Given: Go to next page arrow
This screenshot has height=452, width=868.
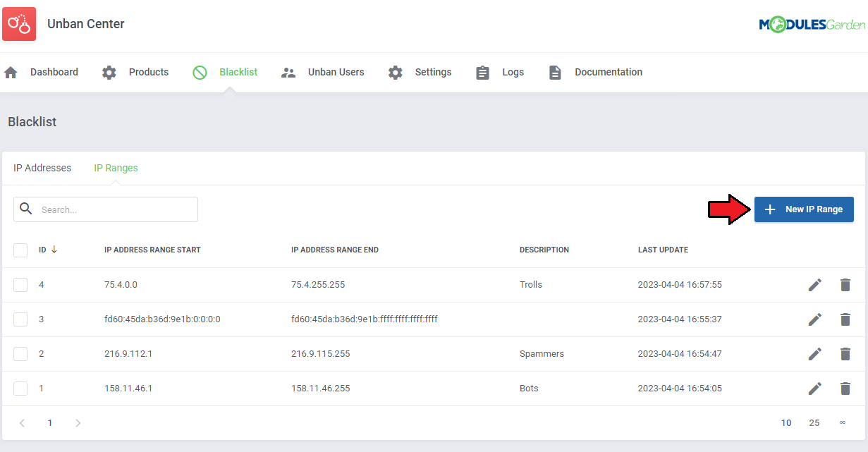Looking at the screenshot, I should (78, 423).
